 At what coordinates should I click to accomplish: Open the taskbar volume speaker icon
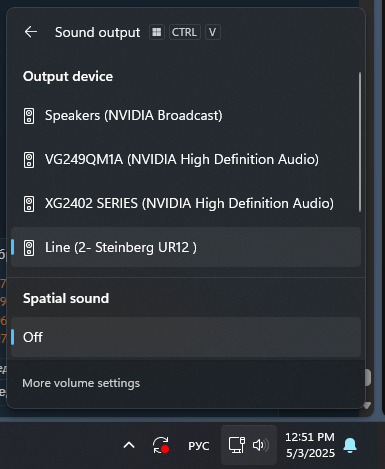coord(260,445)
